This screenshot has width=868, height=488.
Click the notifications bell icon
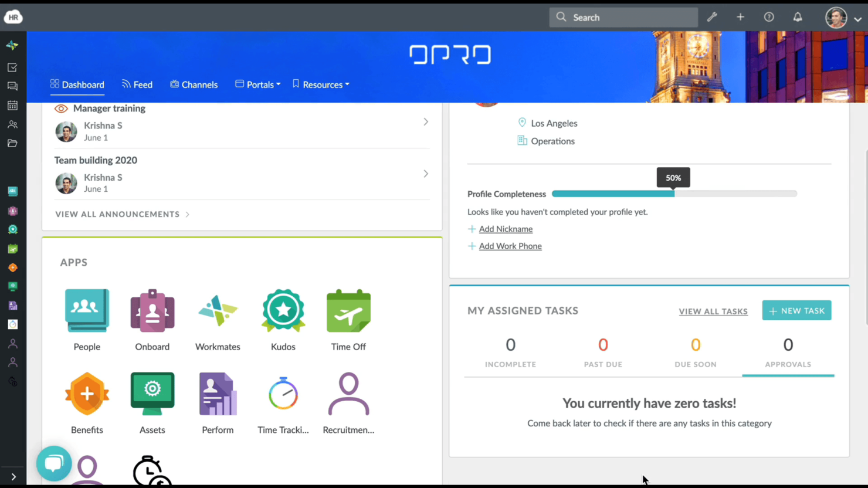pyautogui.click(x=798, y=17)
